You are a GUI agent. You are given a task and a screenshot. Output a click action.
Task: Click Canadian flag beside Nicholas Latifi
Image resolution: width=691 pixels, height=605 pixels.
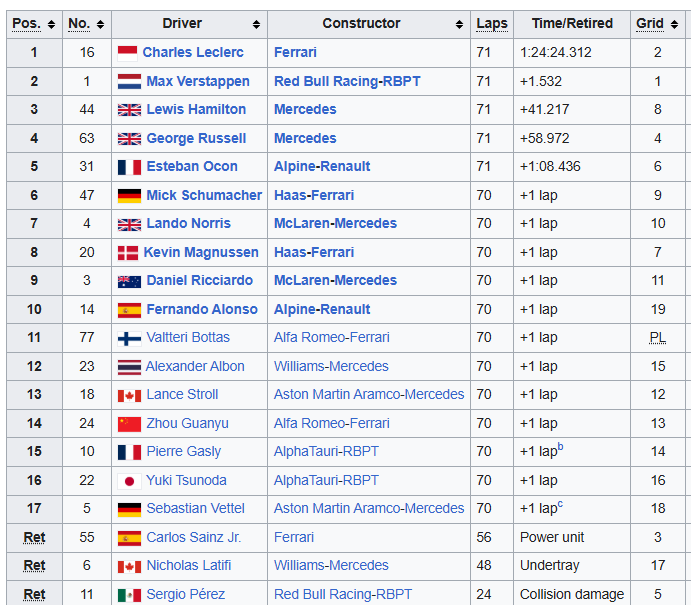(130, 566)
